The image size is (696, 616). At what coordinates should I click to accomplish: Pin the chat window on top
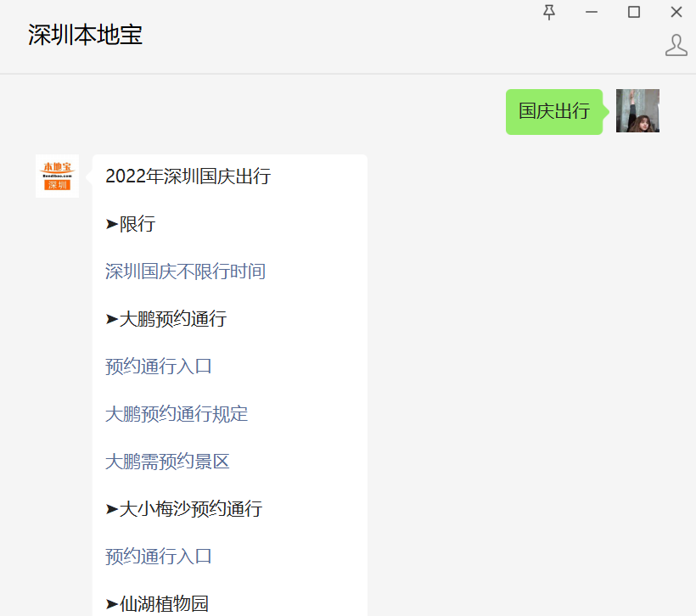[549, 12]
